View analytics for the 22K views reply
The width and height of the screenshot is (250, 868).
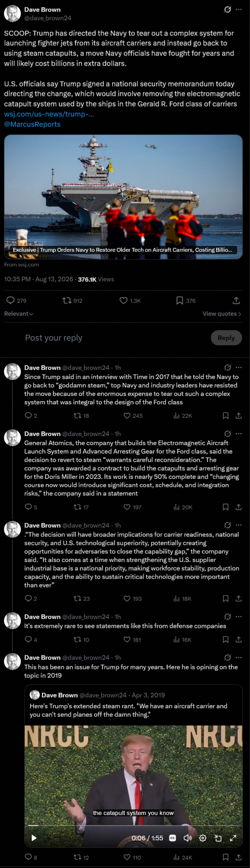(183, 416)
